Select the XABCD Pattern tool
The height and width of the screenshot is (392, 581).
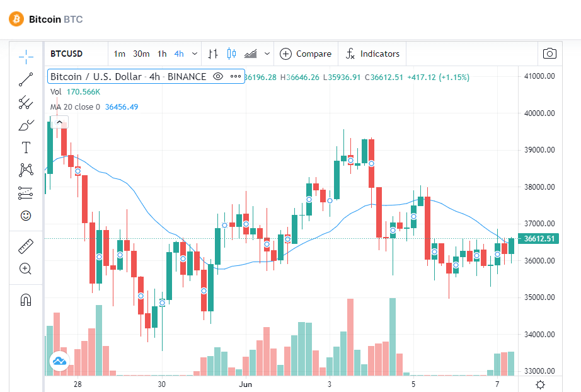coord(25,170)
